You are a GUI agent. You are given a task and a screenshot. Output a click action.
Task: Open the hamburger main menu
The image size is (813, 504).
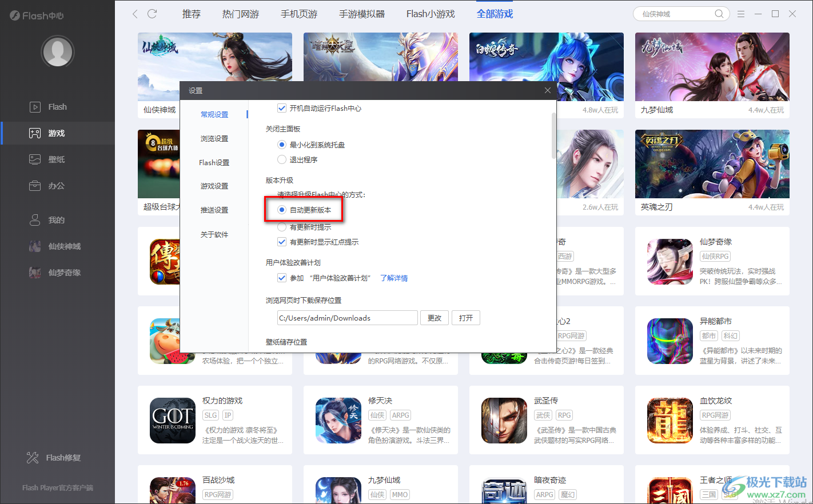click(741, 14)
